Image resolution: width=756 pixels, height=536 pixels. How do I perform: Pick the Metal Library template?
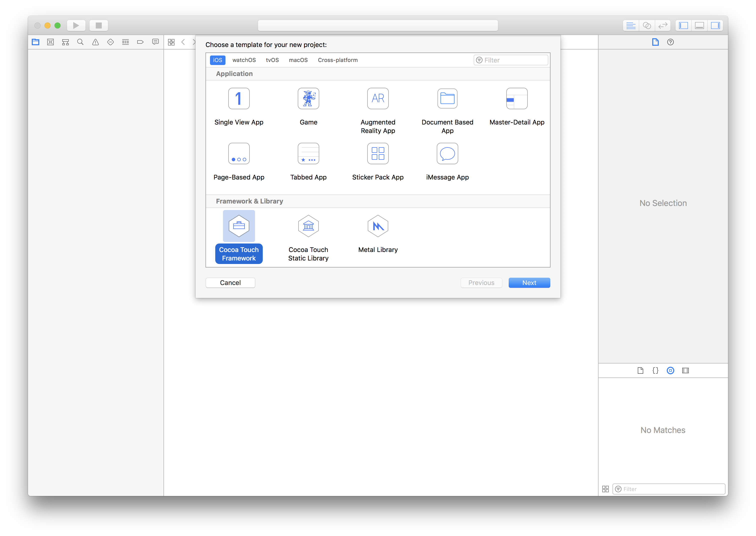pos(378,226)
